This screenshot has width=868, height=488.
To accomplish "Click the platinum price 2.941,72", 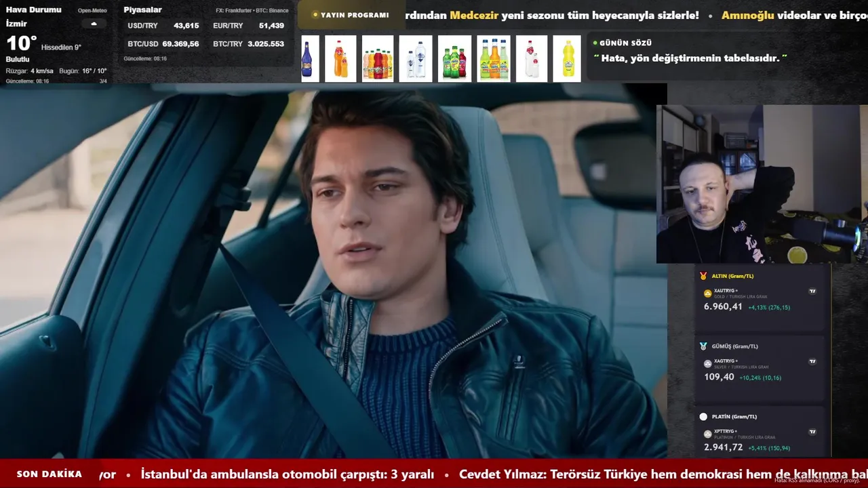I will pyautogui.click(x=723, y=447).
